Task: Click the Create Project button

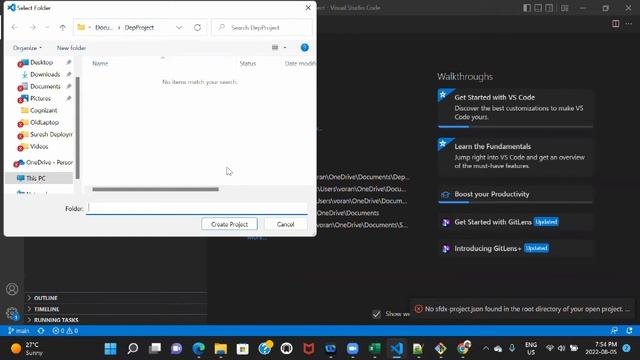Action: pos(229,224)
